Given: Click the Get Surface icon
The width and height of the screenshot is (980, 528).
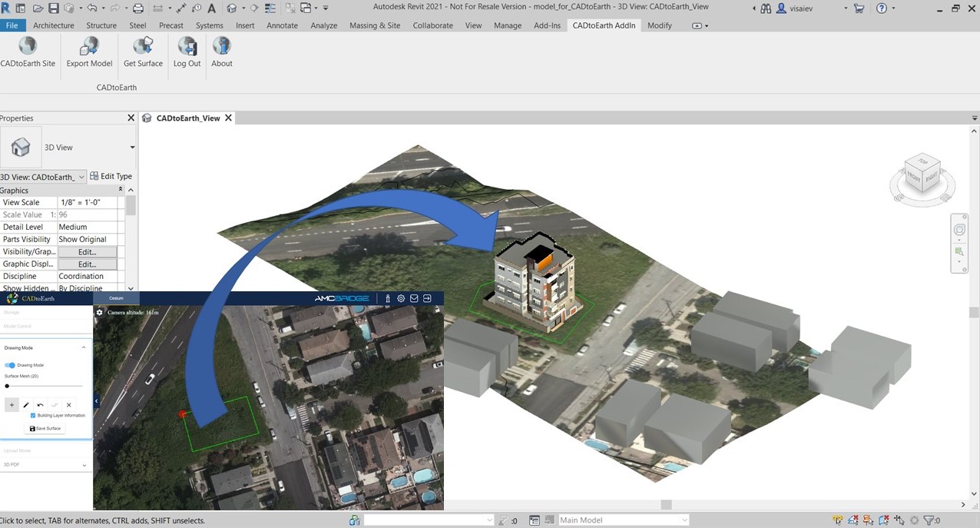Looking at the screenshot, I should click(143, 46).
